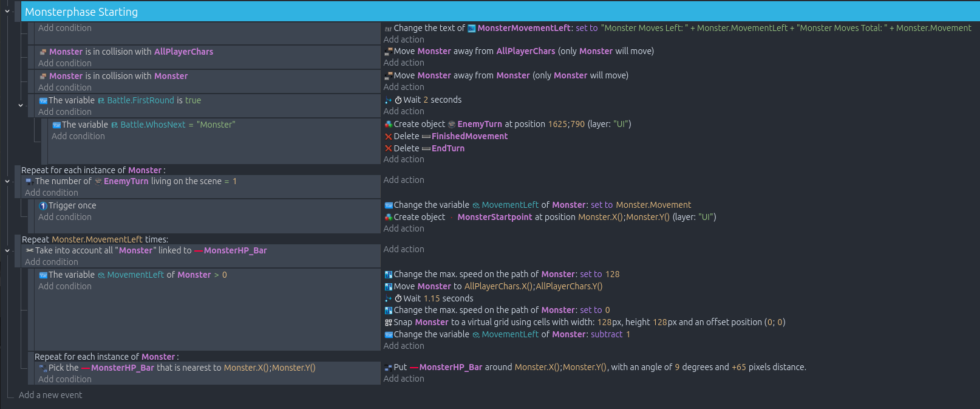The height and width of the screenshot is (409, 980).
Task: Click the Trigger once condition icon
Action: 43,206
